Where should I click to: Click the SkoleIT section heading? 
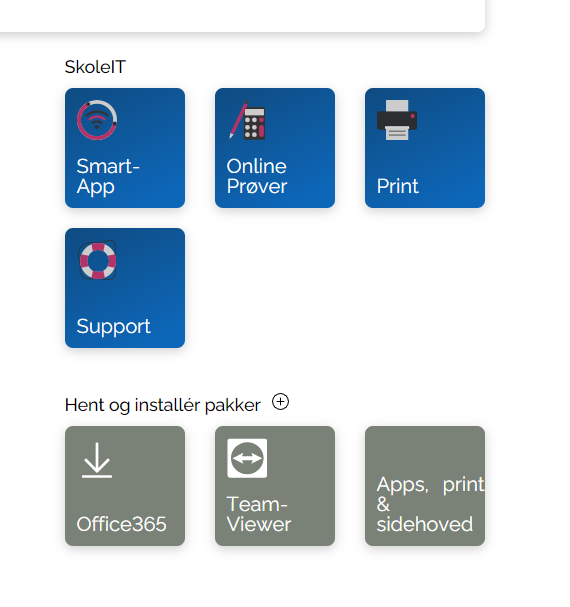pyautogui.click(x=95, y=67)
